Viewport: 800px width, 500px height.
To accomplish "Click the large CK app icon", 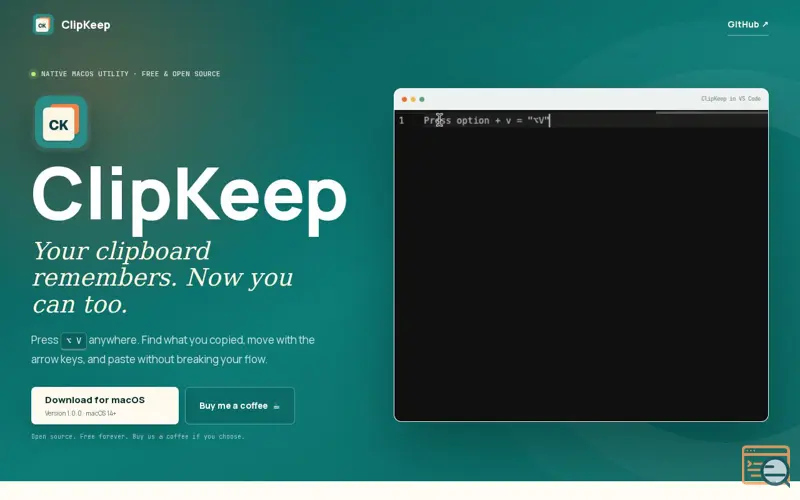I will [61, 122].
